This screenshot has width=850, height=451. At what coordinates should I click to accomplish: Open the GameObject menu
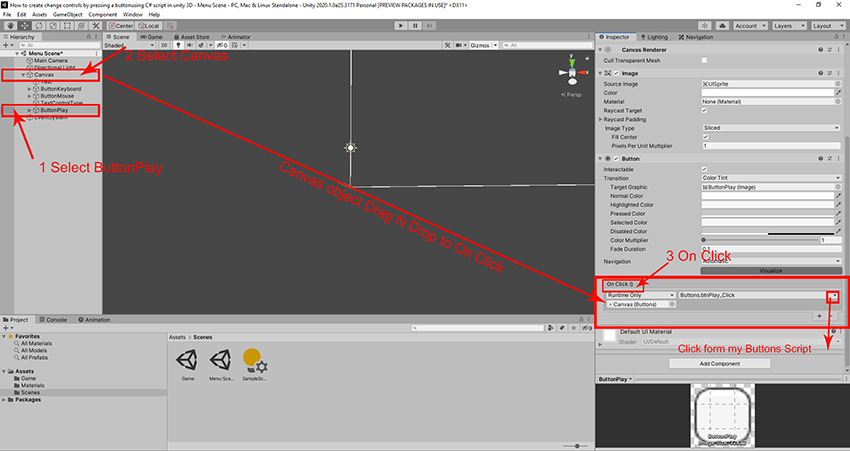point(68,15)
